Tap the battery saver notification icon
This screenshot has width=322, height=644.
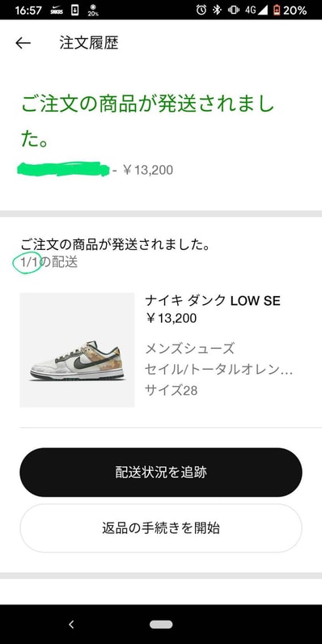tap(93, 11)
